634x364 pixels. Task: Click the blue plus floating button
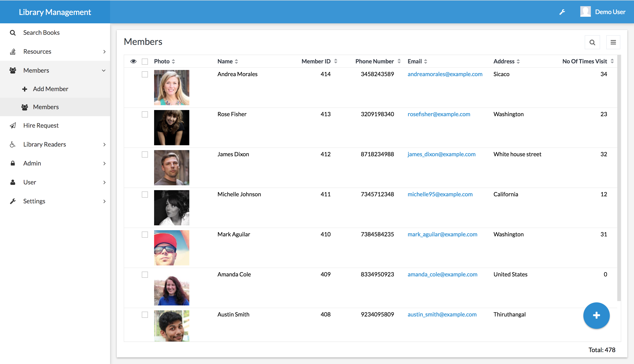(x=596, y=315)
